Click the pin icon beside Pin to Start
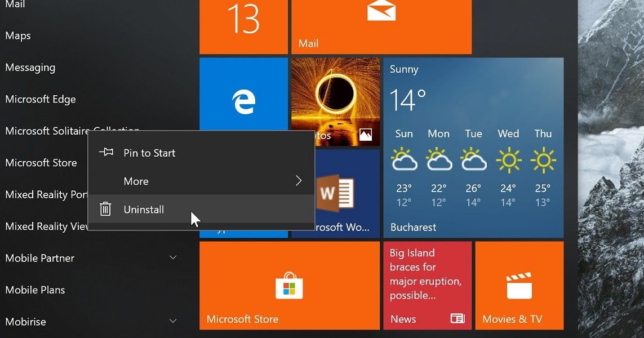The width and height of the screenshot is (644, 338). [x=105, y=152]
